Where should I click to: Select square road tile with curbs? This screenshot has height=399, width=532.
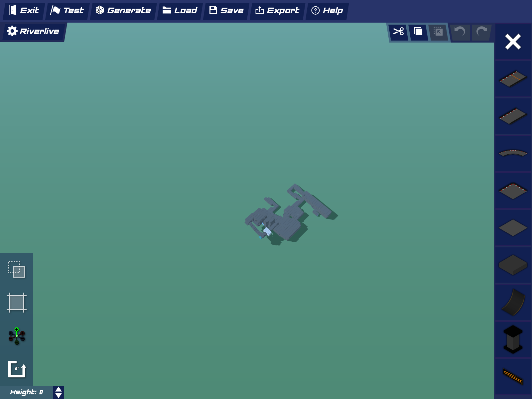tap(513, 191)
